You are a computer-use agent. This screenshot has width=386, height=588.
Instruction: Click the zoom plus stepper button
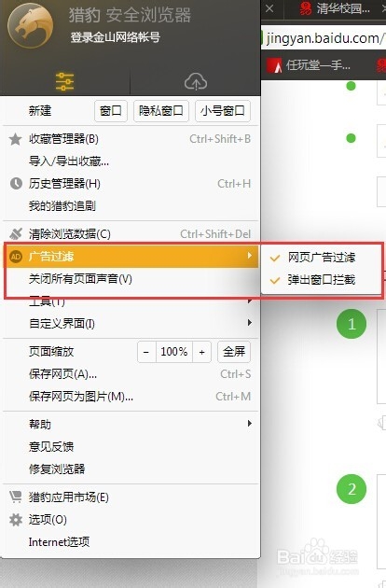[202, 352]
